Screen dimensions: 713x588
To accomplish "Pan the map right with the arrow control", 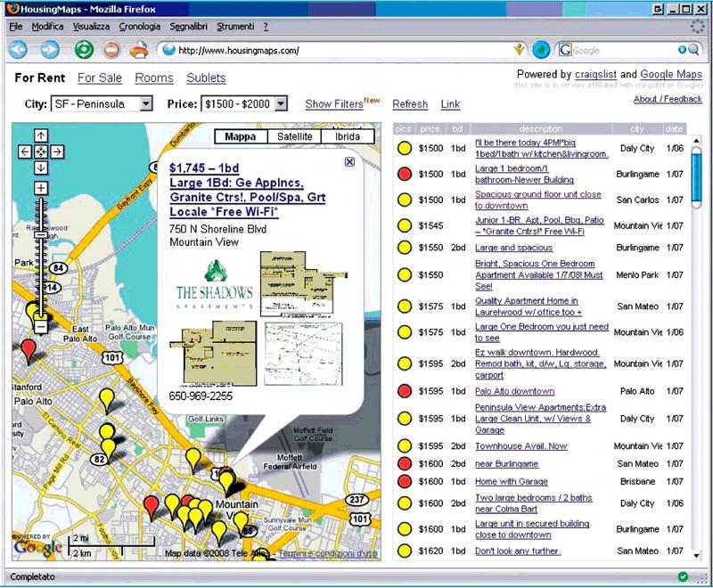I will pos(56,151).
